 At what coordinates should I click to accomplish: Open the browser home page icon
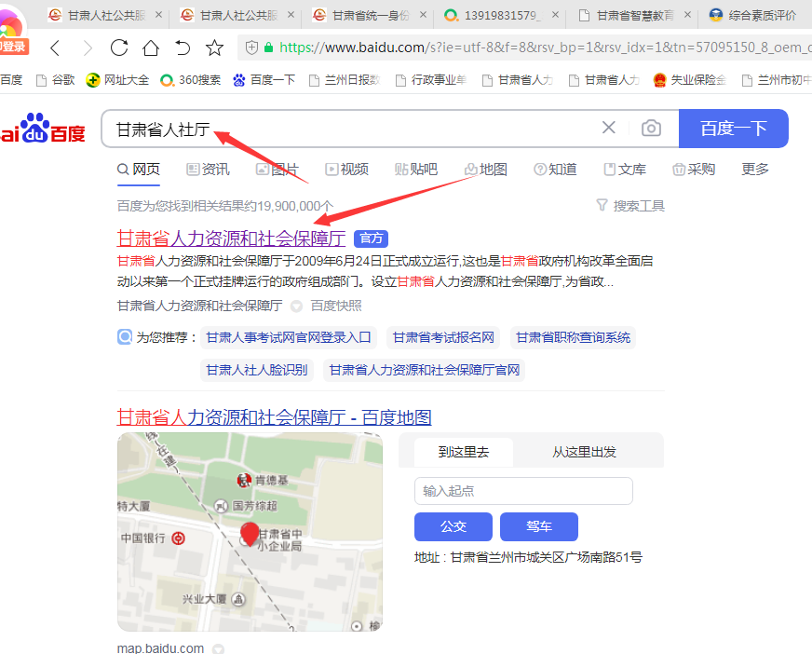pos(151,48)
